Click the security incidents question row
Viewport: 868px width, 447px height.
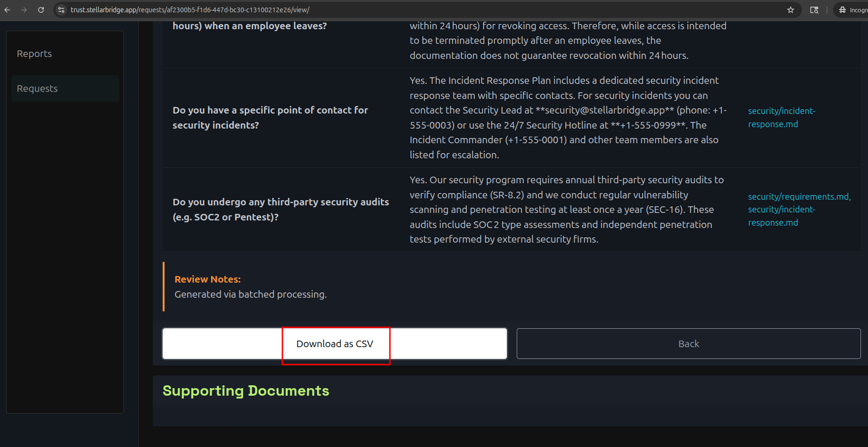(270, 117)
